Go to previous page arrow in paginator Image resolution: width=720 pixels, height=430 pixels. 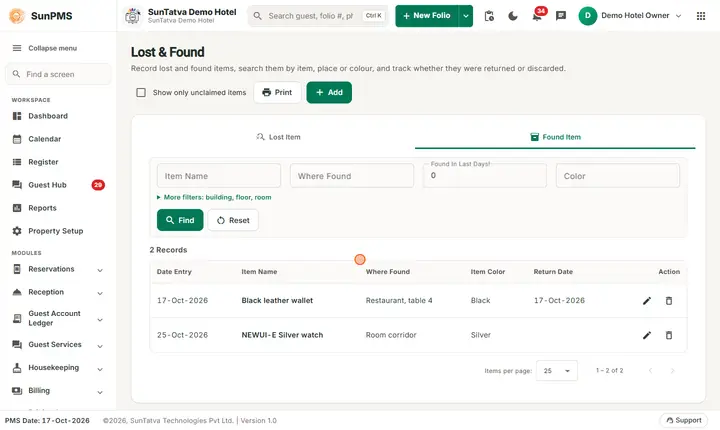pyautogui.click(x=650, y=371)
